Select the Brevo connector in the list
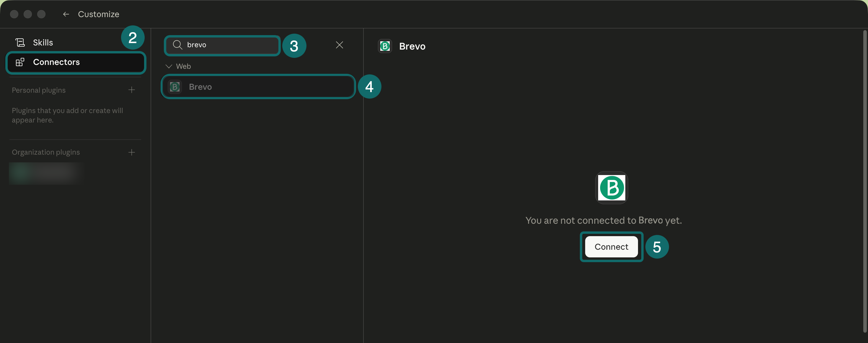 click(258, 87)
